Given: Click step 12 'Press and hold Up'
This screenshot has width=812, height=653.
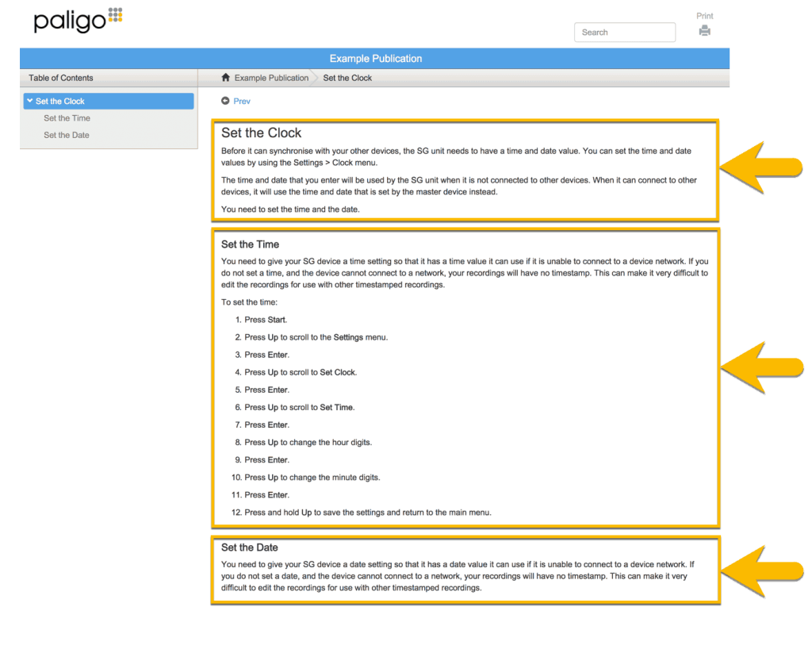Looking at the screenshot, I should (x=368, y=513).
